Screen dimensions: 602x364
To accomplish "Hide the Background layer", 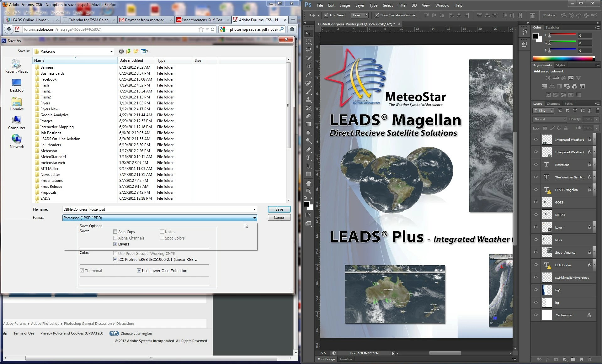I will (536, 315).
